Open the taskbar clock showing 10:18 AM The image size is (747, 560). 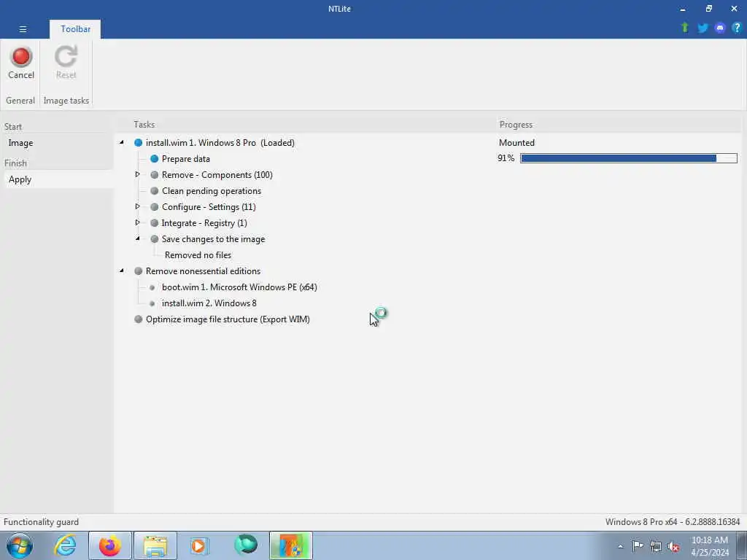pos(710,546)
